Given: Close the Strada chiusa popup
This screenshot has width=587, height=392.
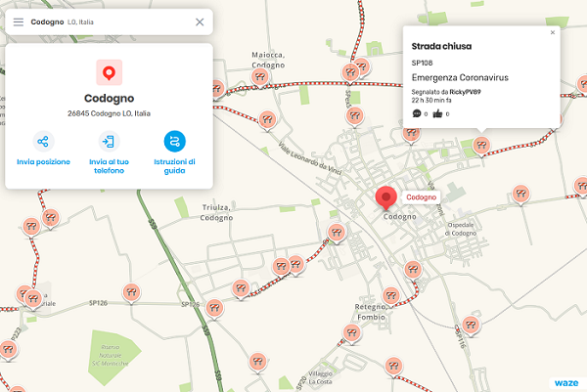Looking at the screenshot, I should pos(553,32).
